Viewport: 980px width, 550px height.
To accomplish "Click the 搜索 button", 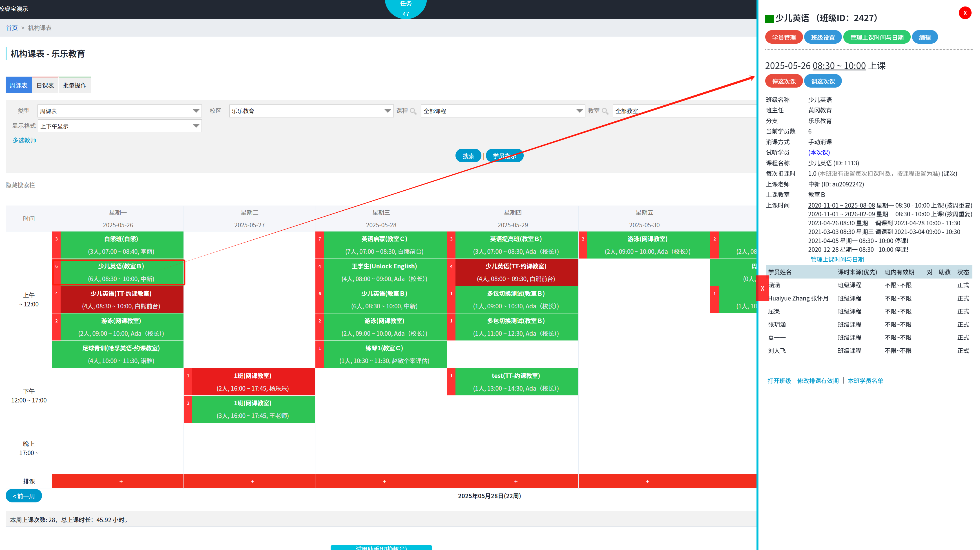I will point(468,156).
